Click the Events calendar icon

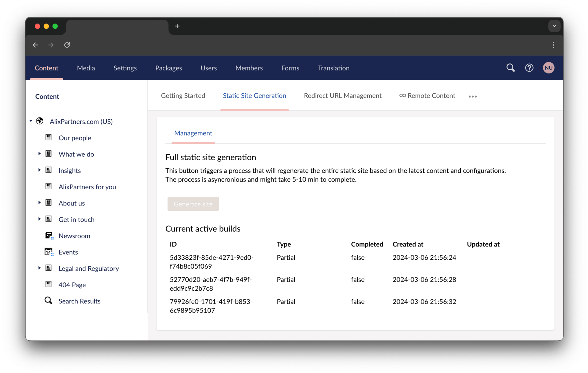click(49, 252)
